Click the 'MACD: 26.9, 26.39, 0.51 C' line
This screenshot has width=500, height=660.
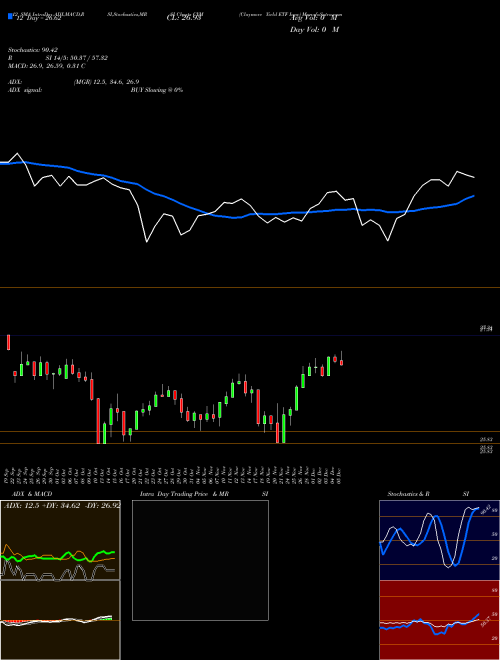[x=46, y=66]
